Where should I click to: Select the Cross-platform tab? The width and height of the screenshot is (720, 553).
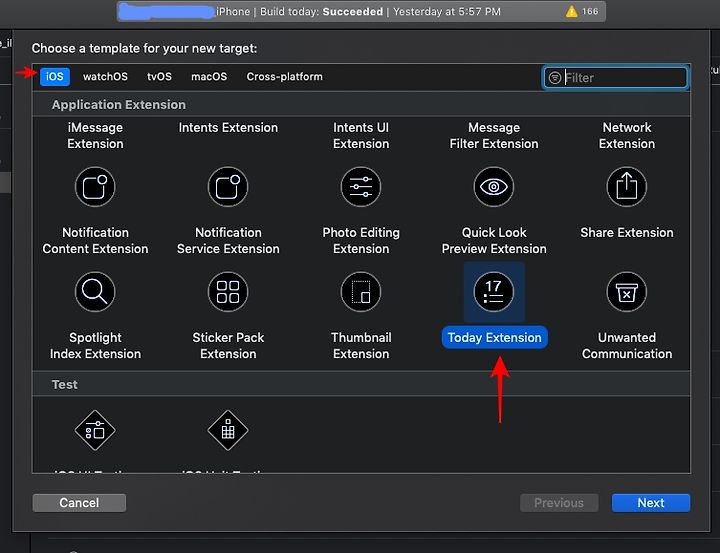(284, 77)
